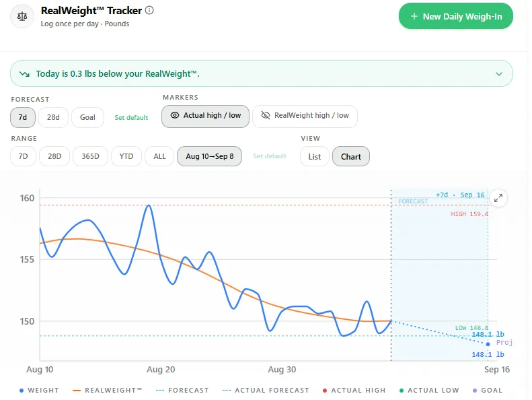Image resolution: width=532 pixels, height=400 pixels.
Task: Click the Weight legend blue dot
Action: click(x=22, y=391)
